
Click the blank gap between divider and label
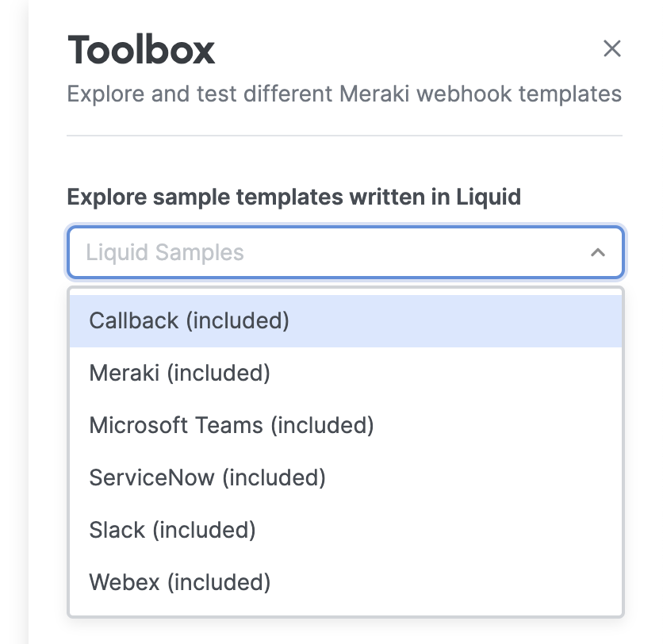click(344, 161)
